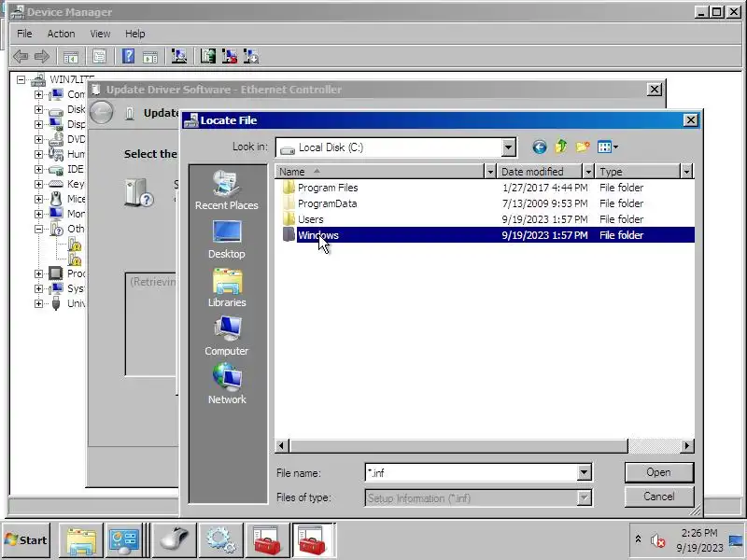The width and height of the screenshot is (747, 560).
Task: Click the Open button
Action: point(659,472)
